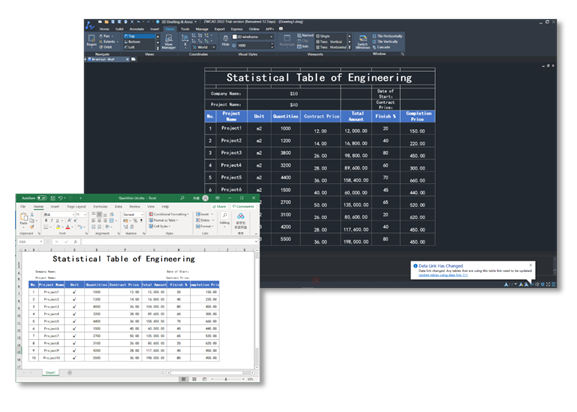
Task: Select the Pan tool in ZWCAD
Action: pyautogui.click(x=105, y=36)
